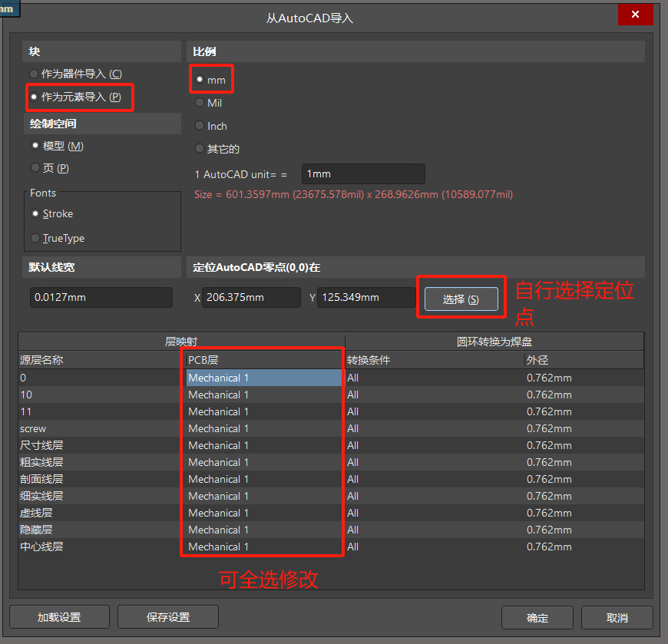Confirm import with 确定 button
The height and width of the screenshot is (644, 668).
pos(537,618)
